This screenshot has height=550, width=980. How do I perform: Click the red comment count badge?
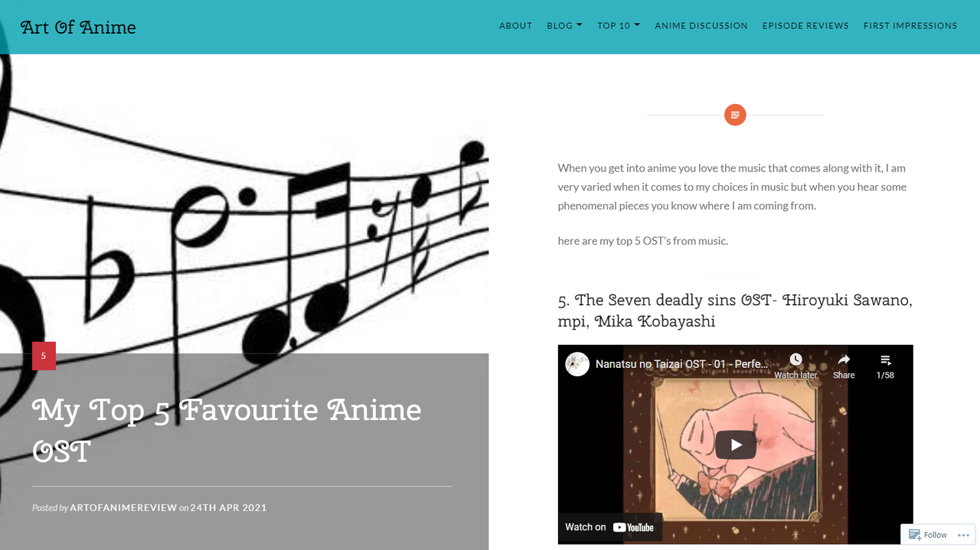point(44,356)
